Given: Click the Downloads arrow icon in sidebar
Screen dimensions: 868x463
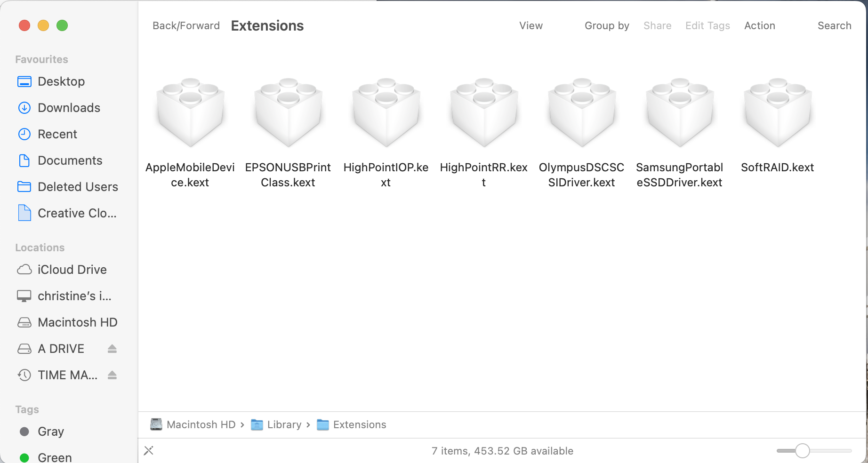Looking at the screenshot, I should click(x=24, y=108).
